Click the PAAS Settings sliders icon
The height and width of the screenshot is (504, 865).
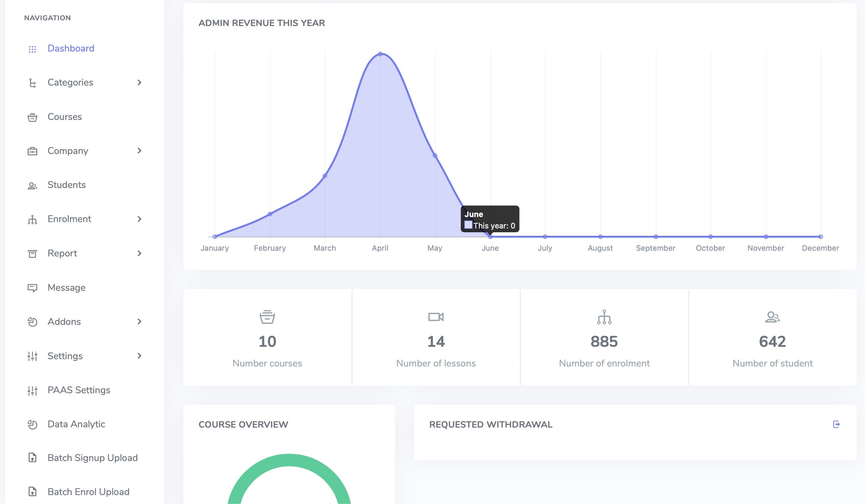click(32, 390)
